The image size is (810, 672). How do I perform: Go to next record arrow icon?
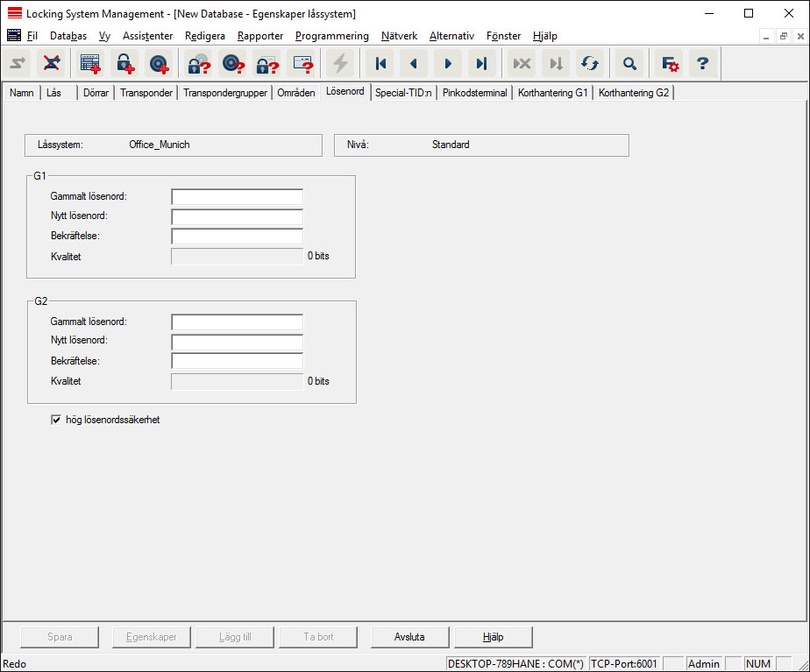coord(447,63)
